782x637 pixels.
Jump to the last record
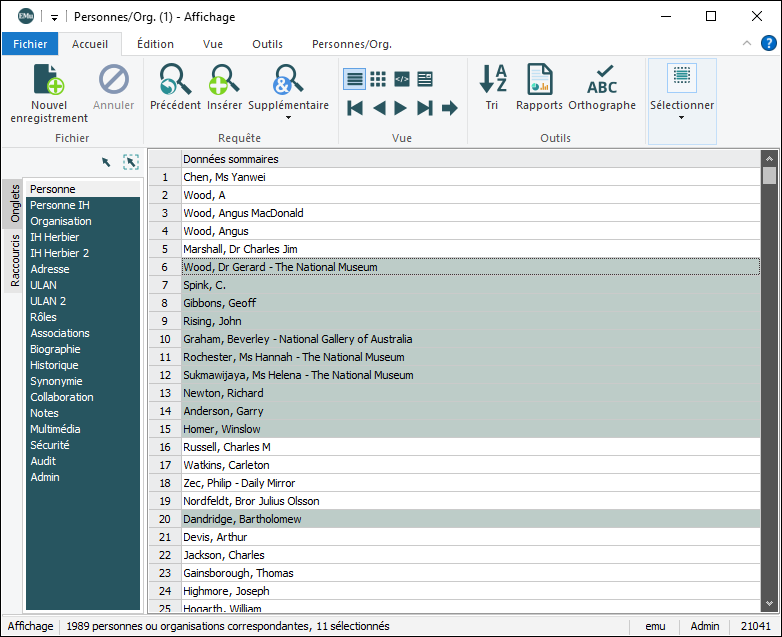425,108
